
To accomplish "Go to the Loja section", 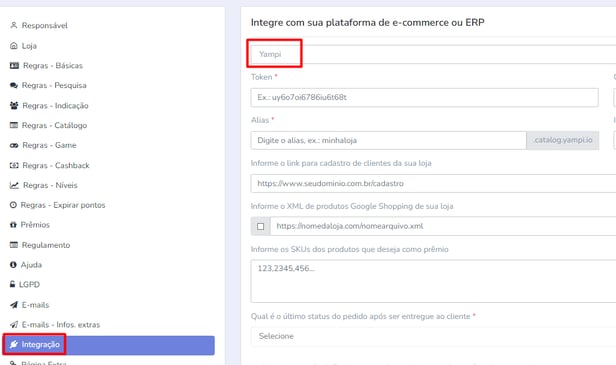I will [29, 46].
